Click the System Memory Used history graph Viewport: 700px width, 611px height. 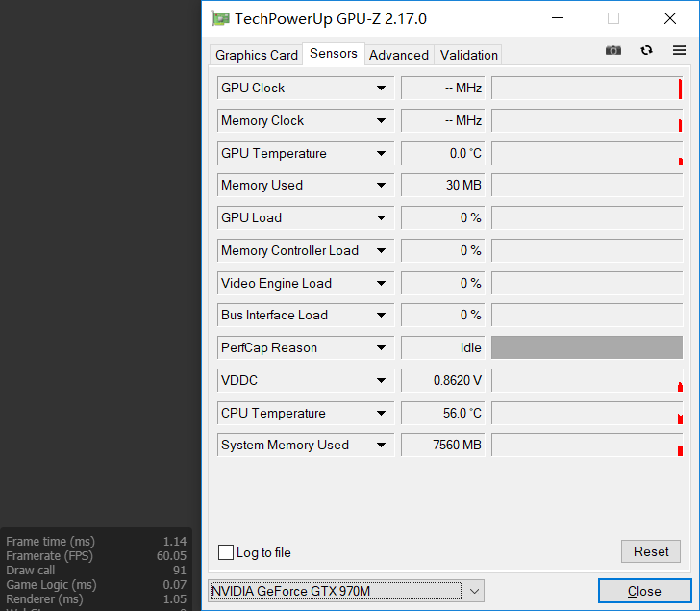(x=587, y=446)
